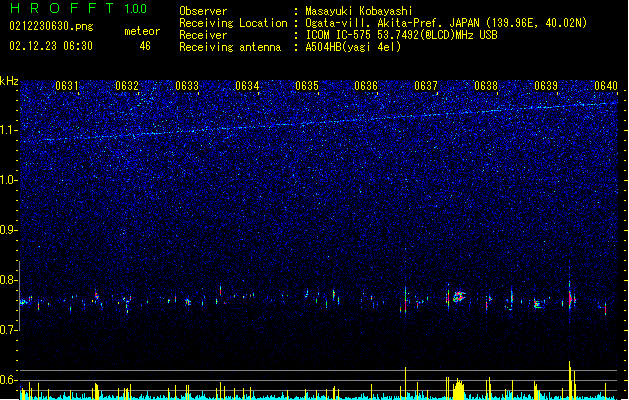The image size is (629, 400).
Task: Click the 0633 time marker
Action: pos(187,86)
